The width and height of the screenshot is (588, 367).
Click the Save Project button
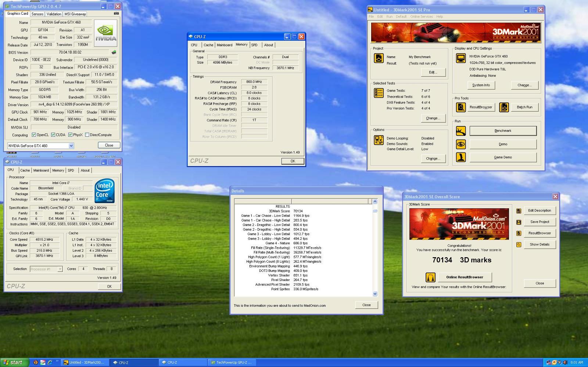point(539,222)
